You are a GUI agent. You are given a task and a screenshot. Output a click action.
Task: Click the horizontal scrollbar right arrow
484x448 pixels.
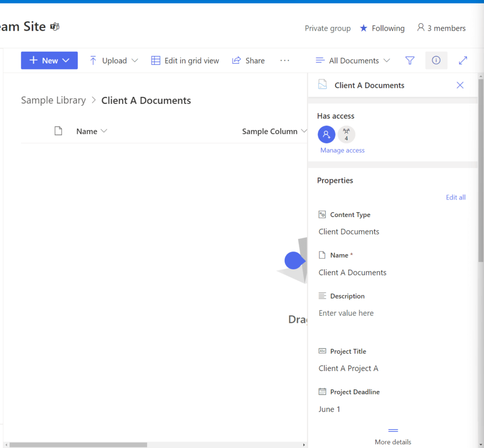click(304, 445)
